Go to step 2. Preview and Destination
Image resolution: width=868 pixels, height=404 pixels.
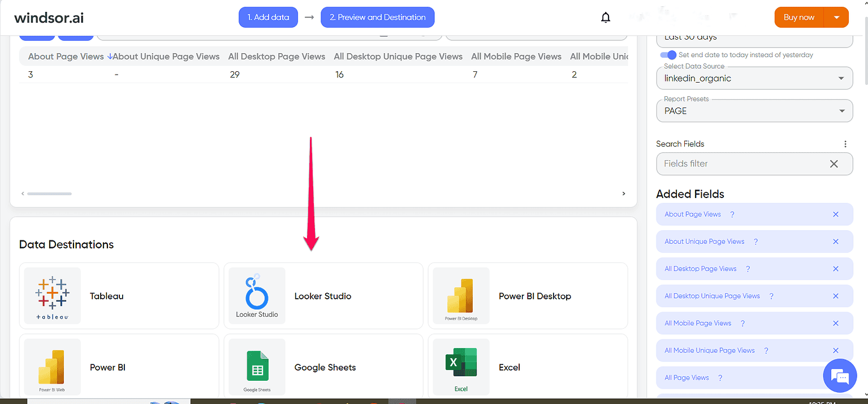[x=377, y=18]
